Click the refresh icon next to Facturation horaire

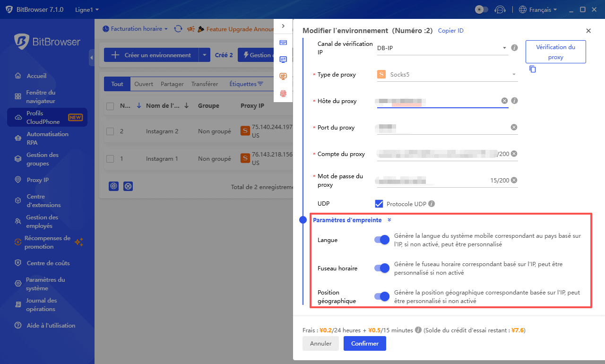tap(178, 29)
